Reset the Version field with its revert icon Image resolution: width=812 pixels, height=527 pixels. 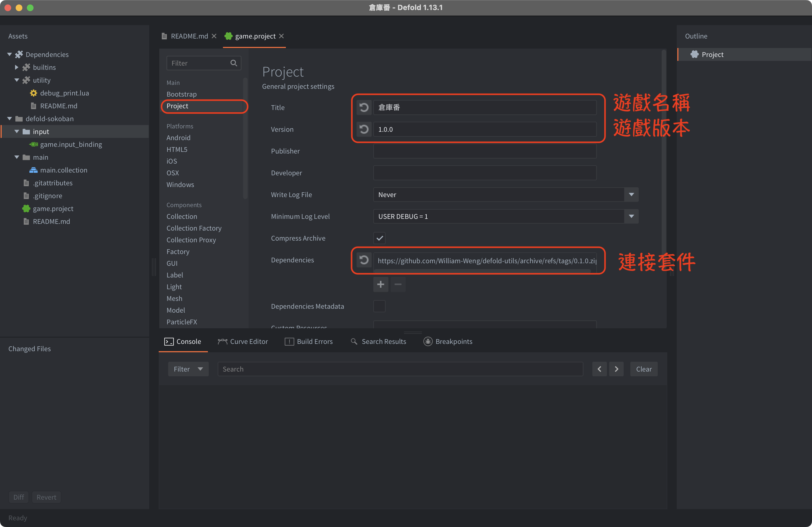click(364, 129)
